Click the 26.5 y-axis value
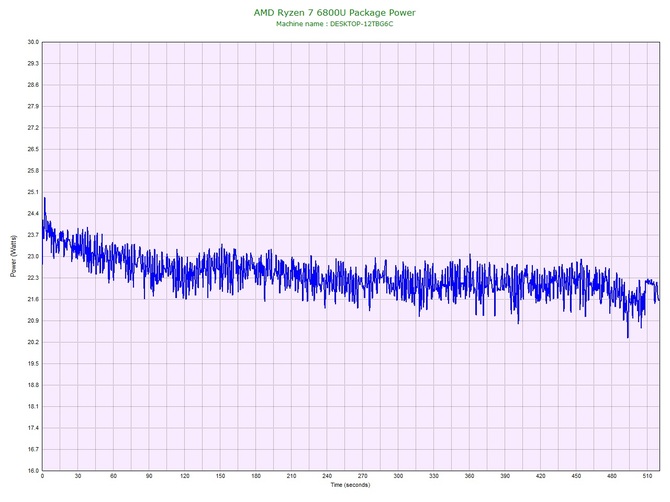This screenshot has height=502, width=670. 33,149
